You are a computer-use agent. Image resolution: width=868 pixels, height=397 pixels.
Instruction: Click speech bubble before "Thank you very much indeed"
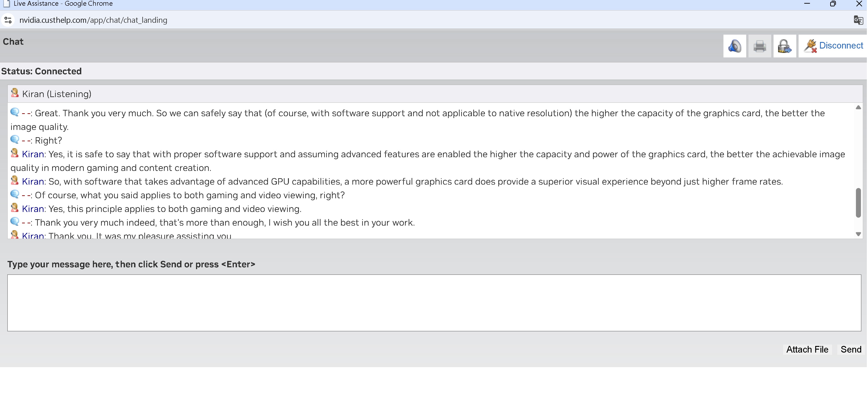click(x=15, y=222)
